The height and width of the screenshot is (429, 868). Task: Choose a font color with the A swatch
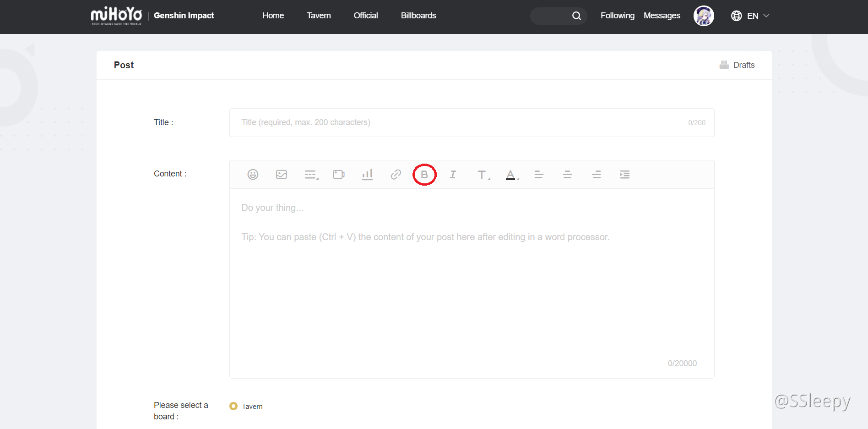click(x=510, y=174)
